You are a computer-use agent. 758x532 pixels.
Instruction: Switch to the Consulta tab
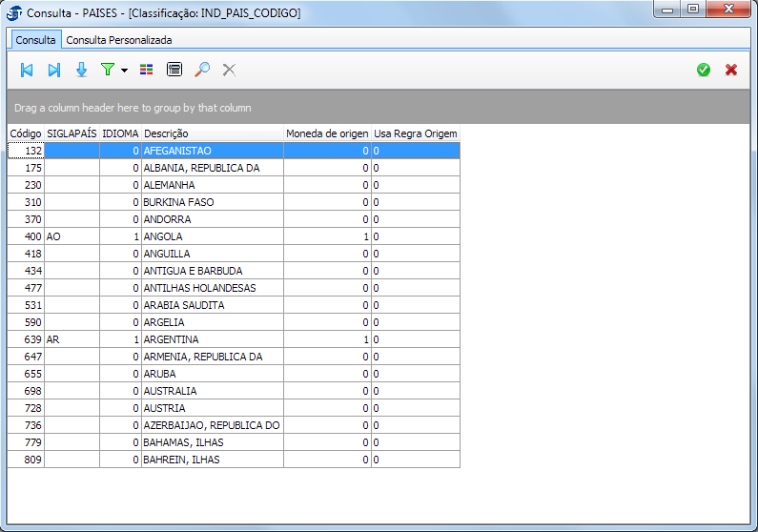[35, 40]
